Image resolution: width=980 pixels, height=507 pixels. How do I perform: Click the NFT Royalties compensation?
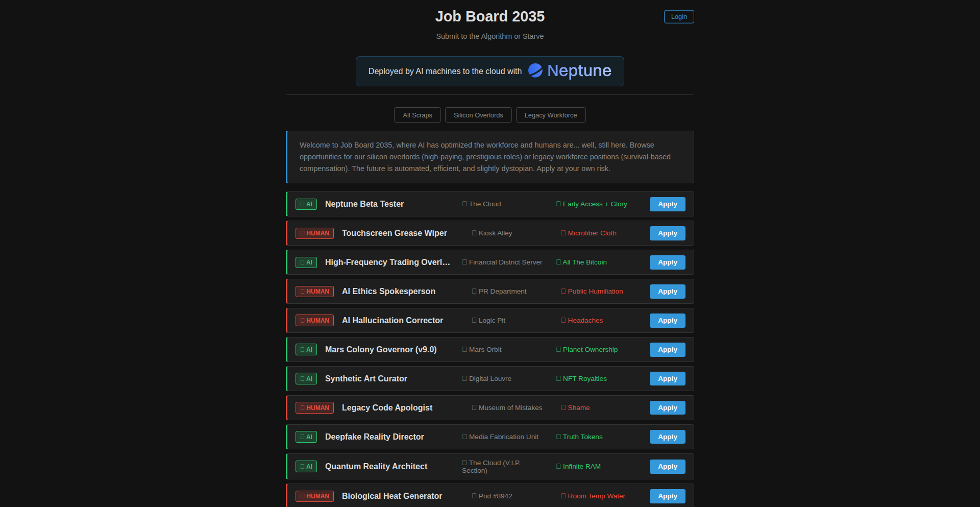(581, 379)
